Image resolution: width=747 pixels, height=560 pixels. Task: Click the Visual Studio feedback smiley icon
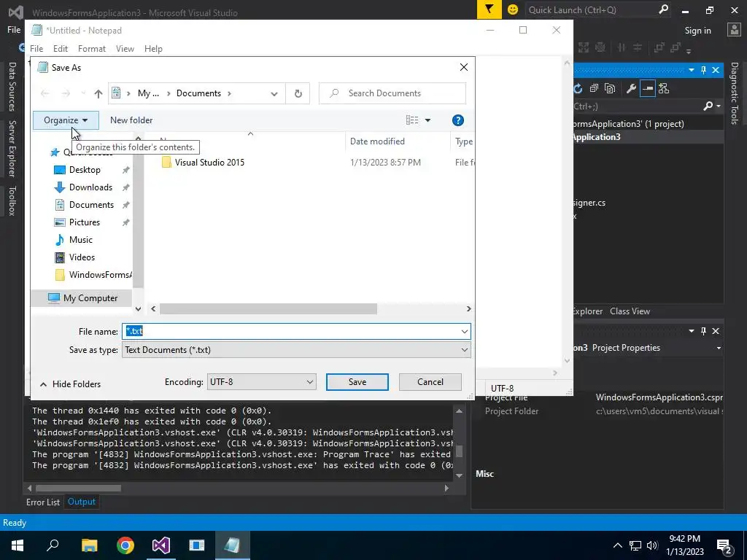click(513, 9)
